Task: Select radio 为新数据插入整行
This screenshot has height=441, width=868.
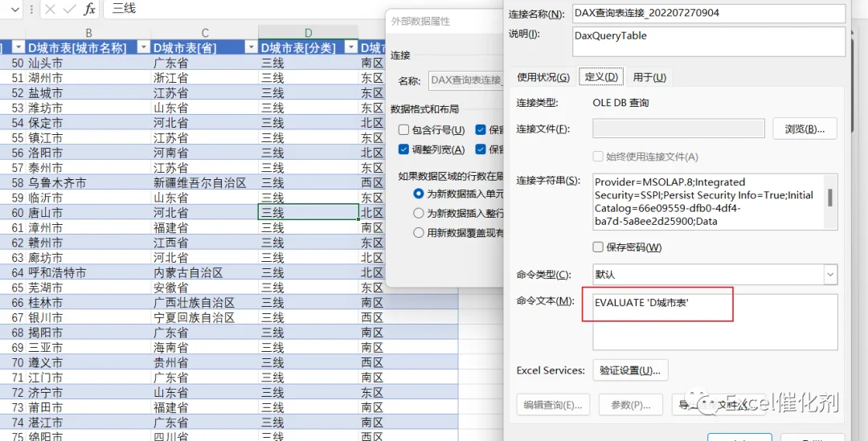Action: (x=419, y=213)
